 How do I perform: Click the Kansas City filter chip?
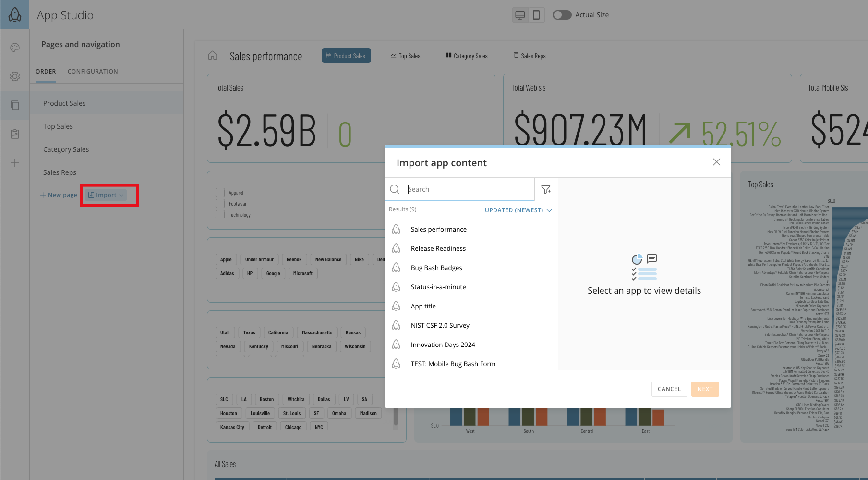(232, 427)
